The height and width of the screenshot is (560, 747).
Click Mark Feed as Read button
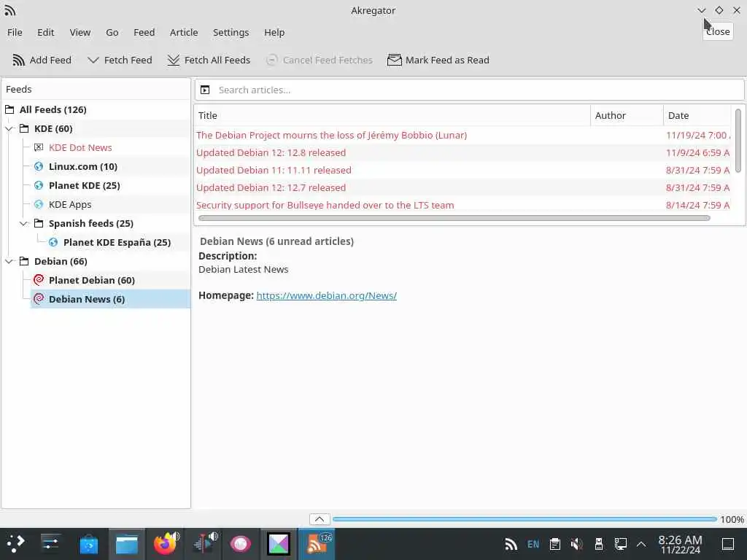click(x=438, y=60)
